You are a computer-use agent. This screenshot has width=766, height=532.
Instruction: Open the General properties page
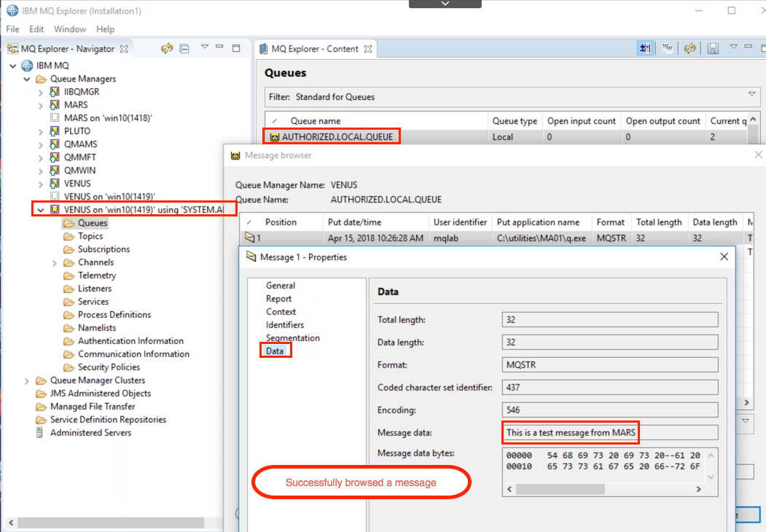pos(281,286)
